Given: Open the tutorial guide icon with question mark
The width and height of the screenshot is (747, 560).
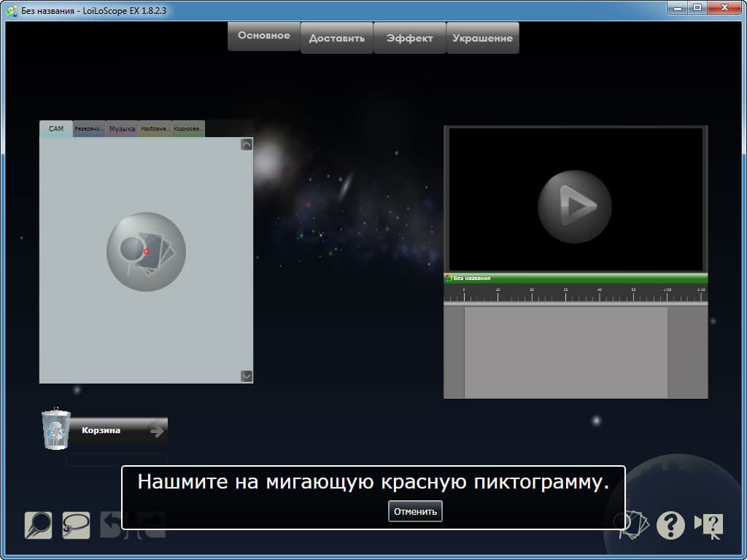Looking at the screenshot, I should 709,526.
